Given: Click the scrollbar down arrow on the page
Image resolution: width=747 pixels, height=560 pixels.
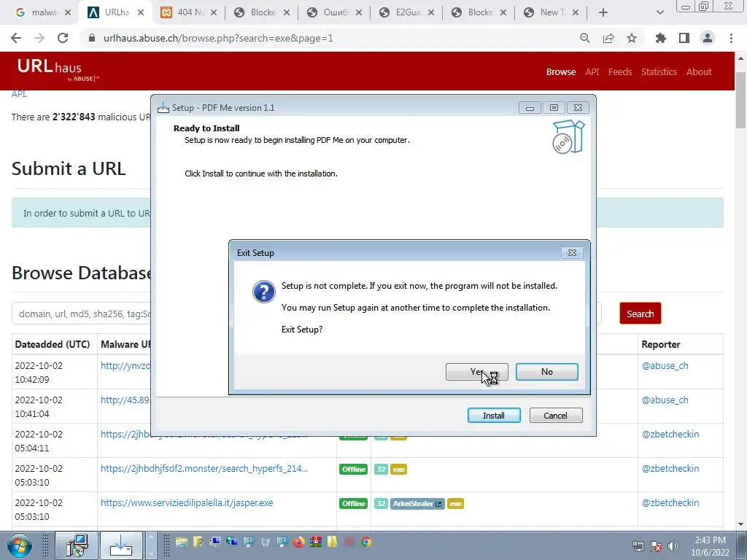Looking at the screenshot, I should pos(740,524).
